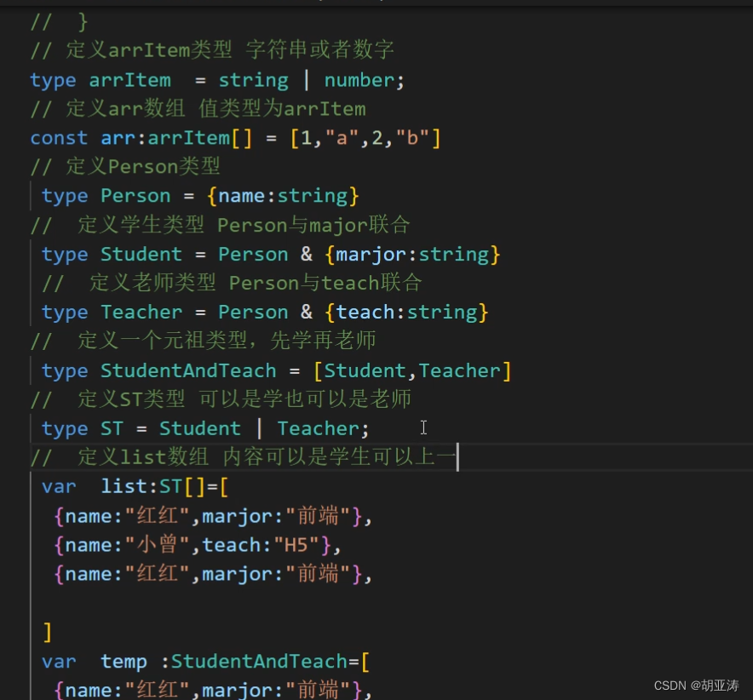The width and height of the screenshot is (753, 700).
Task: Click the comment '定义ST类型 可以是学也可以是老师'
Action: point(221,399)
